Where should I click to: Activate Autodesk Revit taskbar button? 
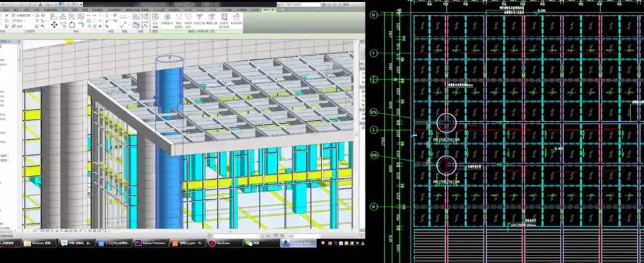pyautogui.click(x=298, y=243)
